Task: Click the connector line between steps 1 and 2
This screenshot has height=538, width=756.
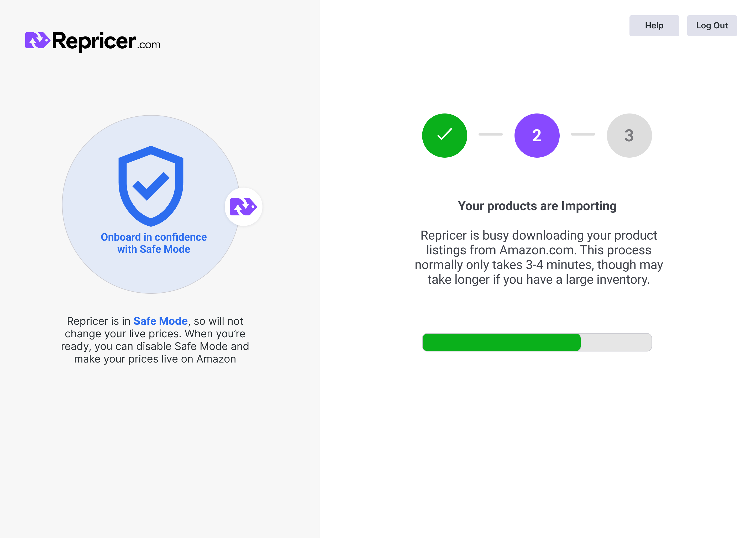Action: (x=490, y=134)
